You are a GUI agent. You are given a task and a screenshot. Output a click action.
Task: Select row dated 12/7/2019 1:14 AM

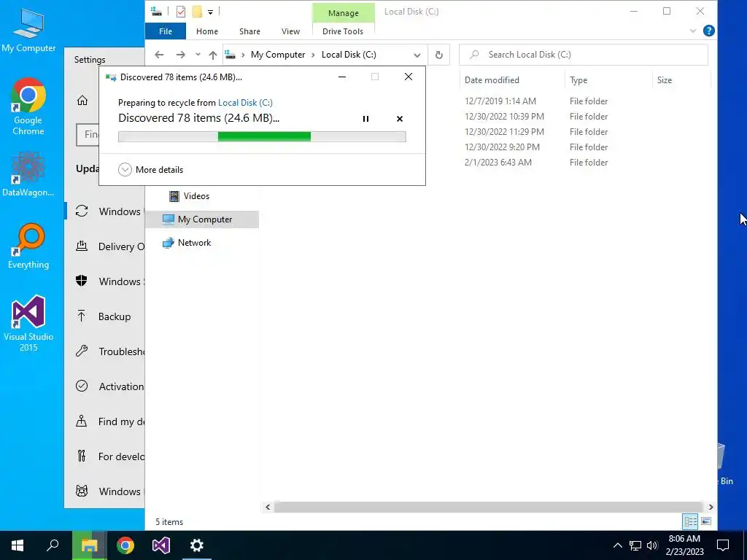pos(500,101)
